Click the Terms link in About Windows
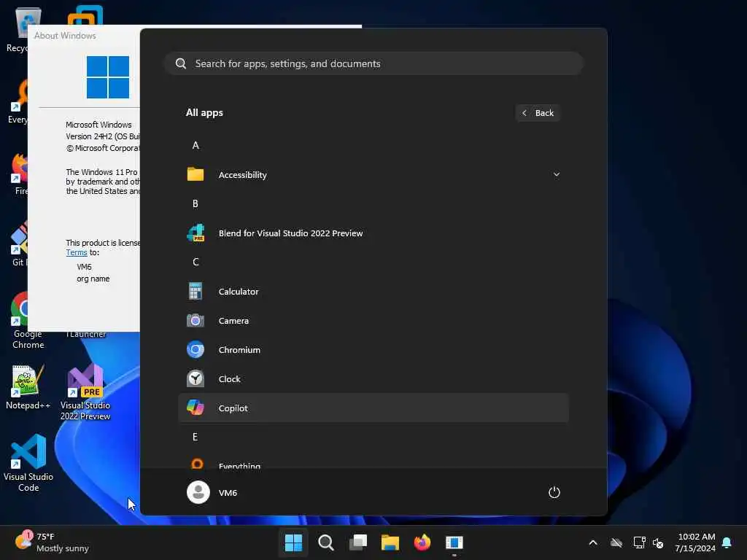 point(76,253)
